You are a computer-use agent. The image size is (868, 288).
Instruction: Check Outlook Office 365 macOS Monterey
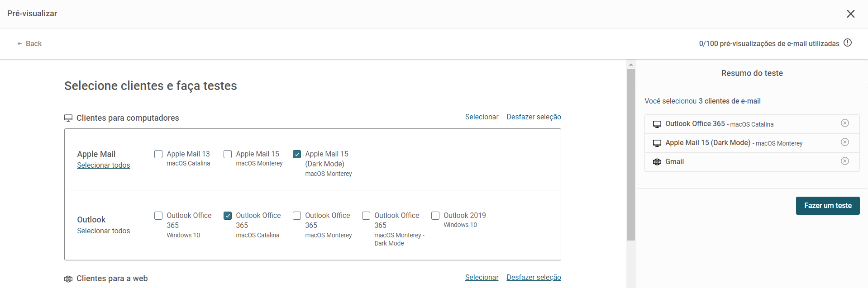pos(297,216)
